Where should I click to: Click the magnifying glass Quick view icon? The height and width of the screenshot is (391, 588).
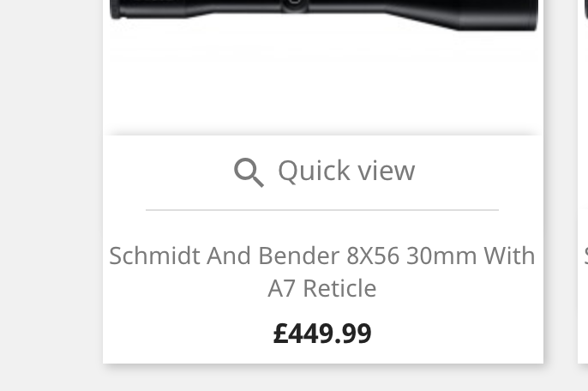pos(249,172)
